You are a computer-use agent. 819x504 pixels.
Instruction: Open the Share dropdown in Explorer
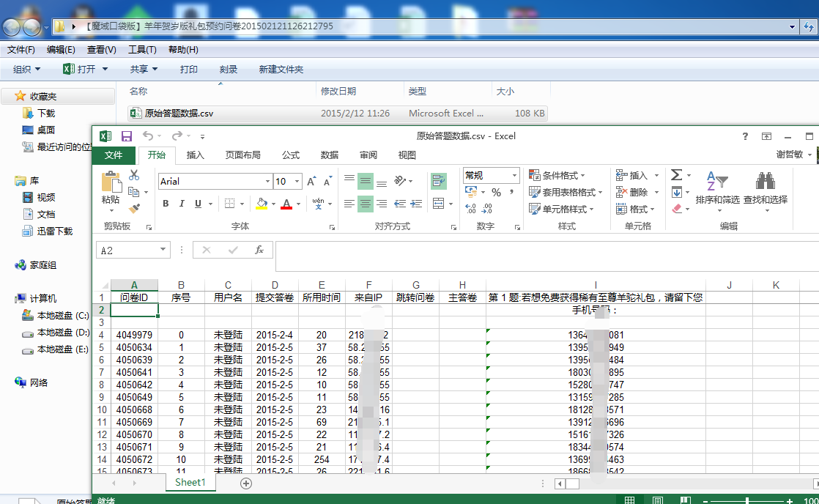[144, 69]
